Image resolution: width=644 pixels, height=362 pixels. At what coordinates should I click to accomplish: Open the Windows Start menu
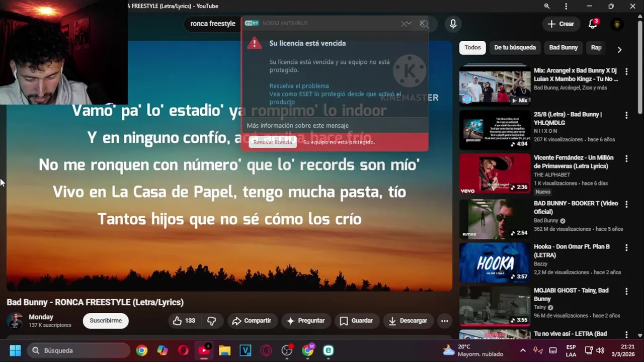tap(15, 350)
